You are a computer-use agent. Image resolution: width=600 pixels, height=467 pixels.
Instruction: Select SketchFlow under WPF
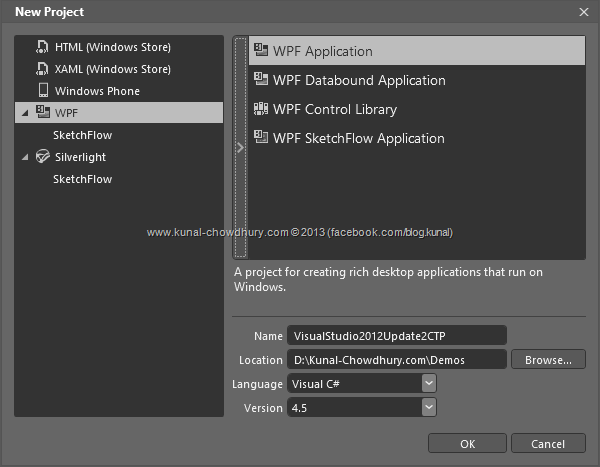[82, 135]
